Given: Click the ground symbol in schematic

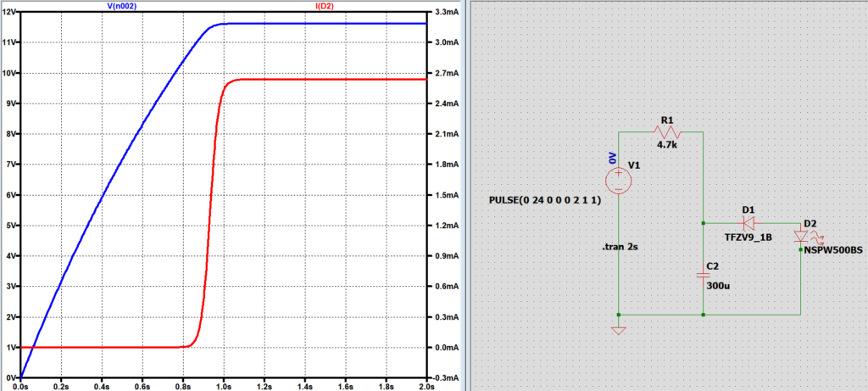Looking at the screenshot, I should tap(618, 331).
